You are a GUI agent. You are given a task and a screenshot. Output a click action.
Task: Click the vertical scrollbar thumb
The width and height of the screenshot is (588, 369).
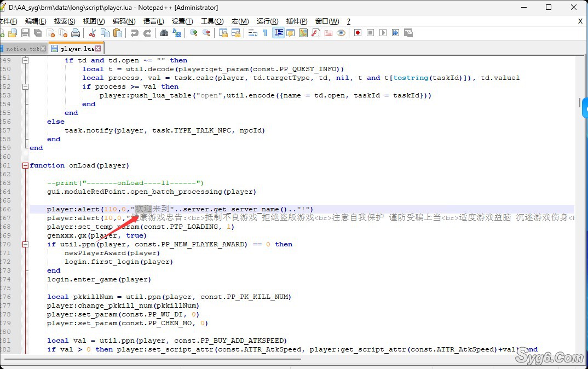click(580, 102)
